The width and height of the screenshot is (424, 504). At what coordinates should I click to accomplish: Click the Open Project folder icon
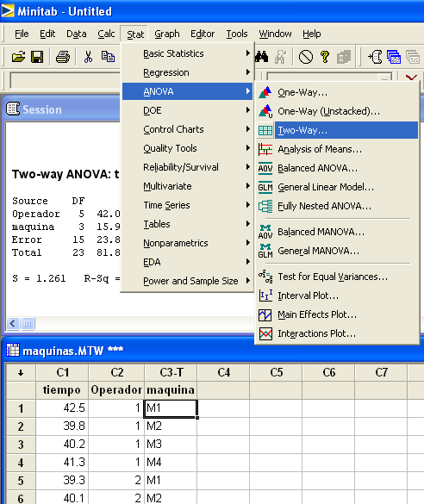click(x=18, y=57)
